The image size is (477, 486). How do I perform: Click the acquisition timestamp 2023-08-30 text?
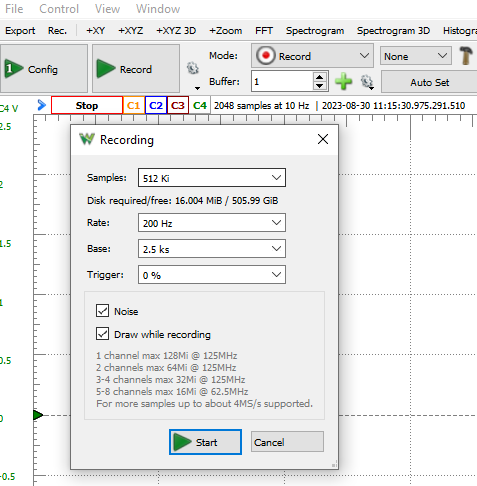pyautogui.click(x=393, y=106)
